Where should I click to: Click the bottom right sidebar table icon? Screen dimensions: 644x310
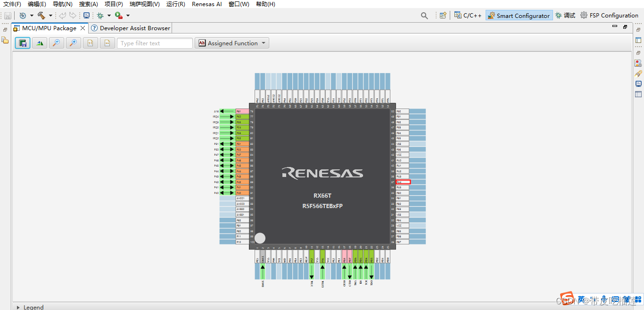point(638,94)
